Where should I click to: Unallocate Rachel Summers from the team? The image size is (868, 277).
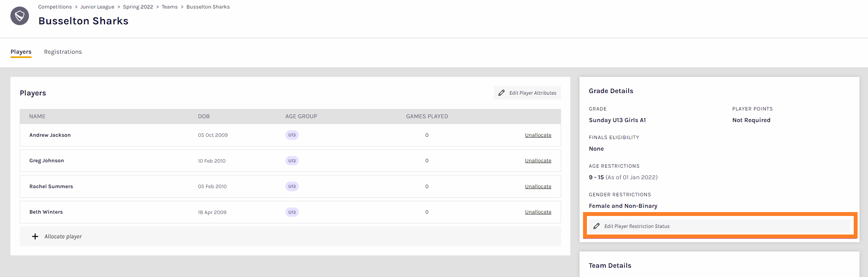click(538, 187)
